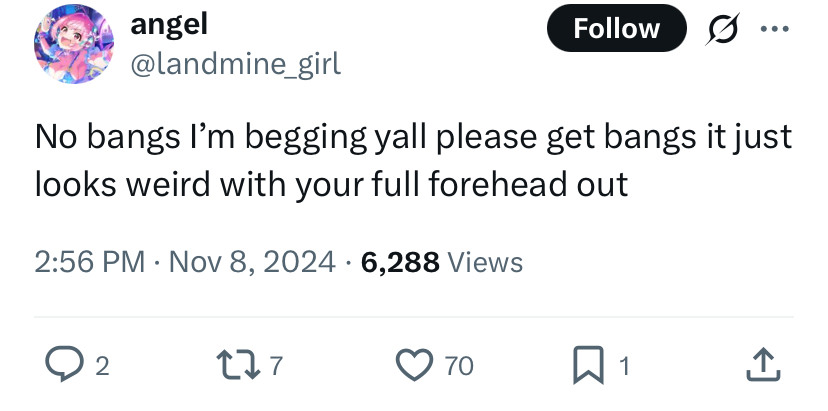Select the 2:56 PM timestamp
The image size is (828, 411).
pyautogui.click(x=89, y=261)
